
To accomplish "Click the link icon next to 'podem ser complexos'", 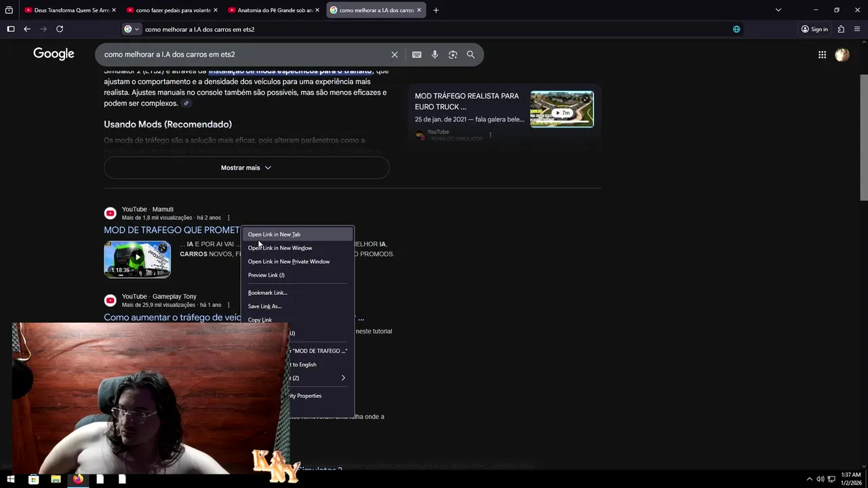I will tap(186, 104).
